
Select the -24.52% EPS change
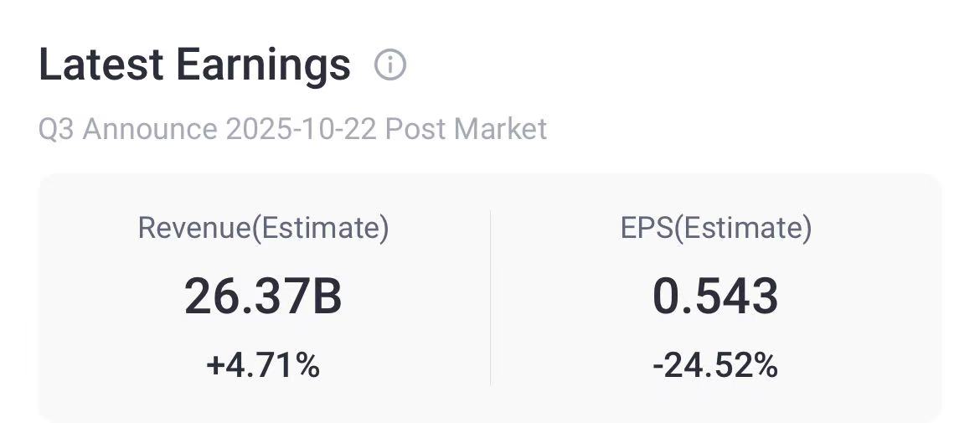coord(715,365)
